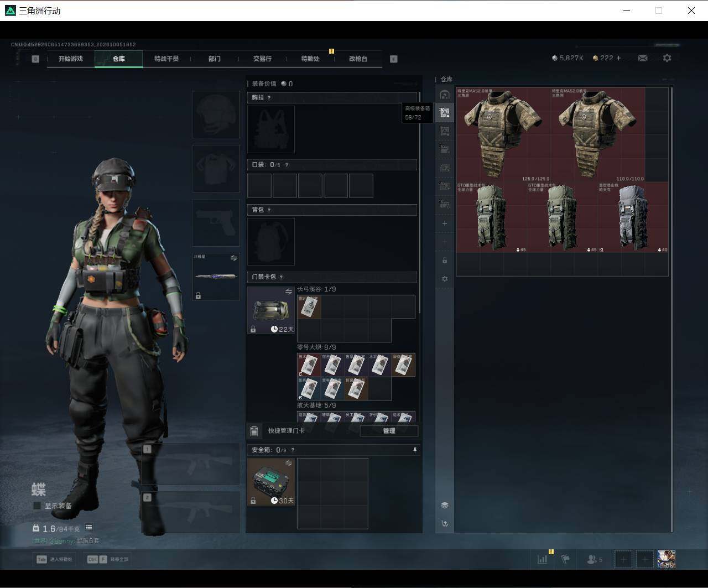Screen dimensions: 708x588
Task: Click the help icon beside 门禁卡包
Action: (x=281, y=277)
